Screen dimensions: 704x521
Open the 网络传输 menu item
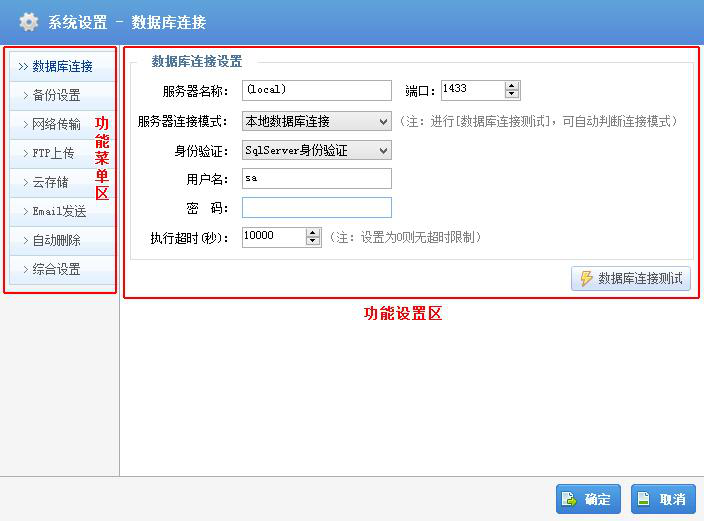(x=62, y=124)
